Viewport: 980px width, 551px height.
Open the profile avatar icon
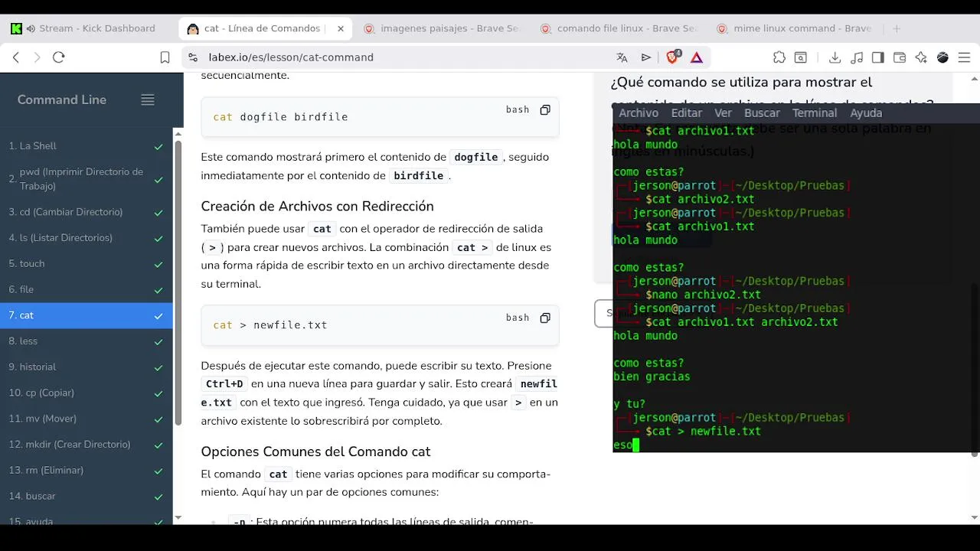point(943,57)
